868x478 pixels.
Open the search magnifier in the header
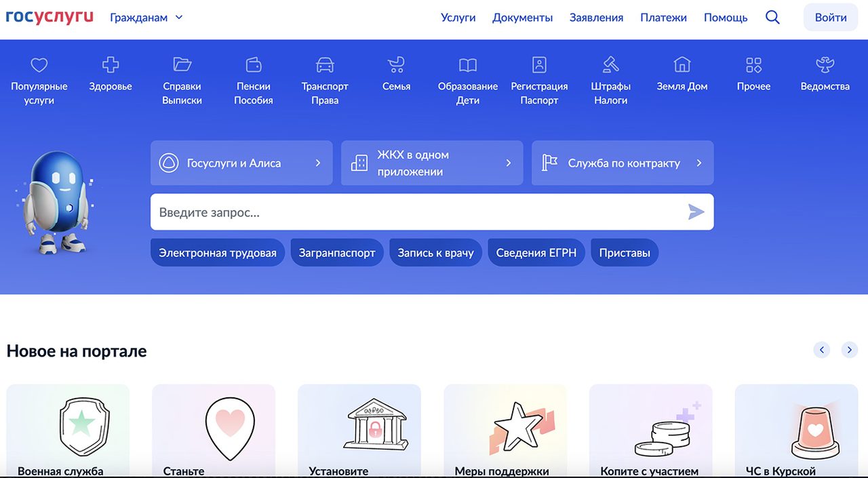point(772,18)
